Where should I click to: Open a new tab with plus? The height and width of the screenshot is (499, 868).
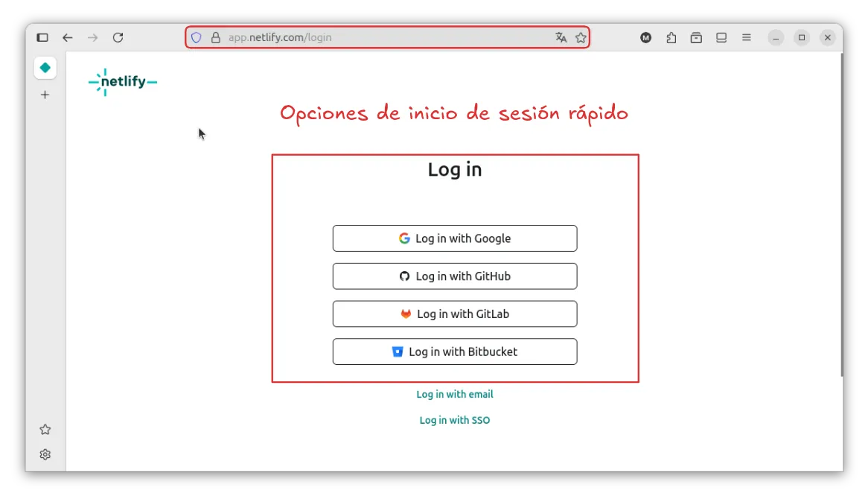tap(45, 95)
